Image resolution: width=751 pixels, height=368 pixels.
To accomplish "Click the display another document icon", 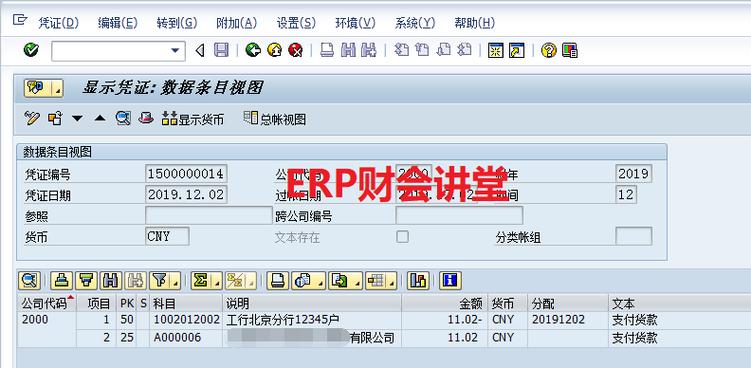I will (55, 118).
